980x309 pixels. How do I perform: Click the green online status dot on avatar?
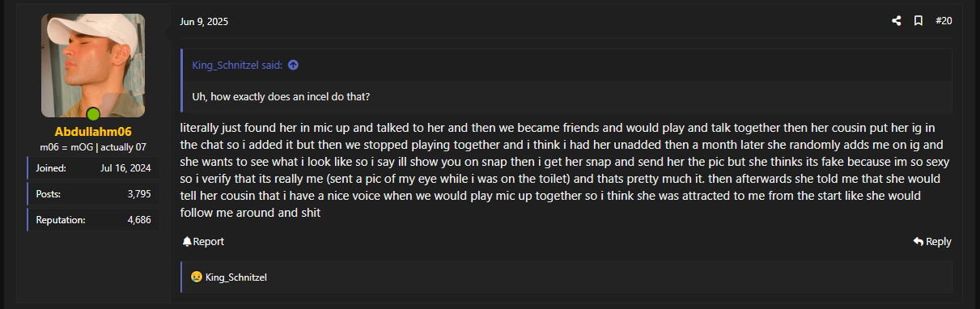point(93,114)
